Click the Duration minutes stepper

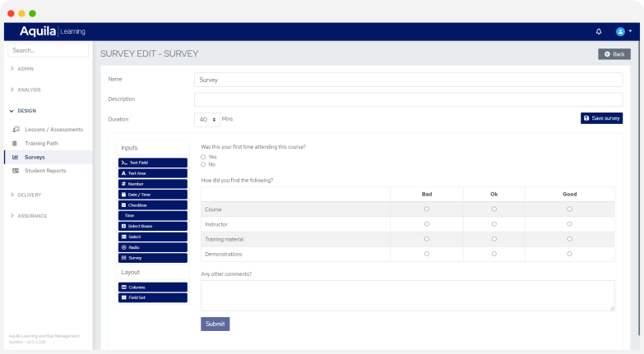coord(215,119)
